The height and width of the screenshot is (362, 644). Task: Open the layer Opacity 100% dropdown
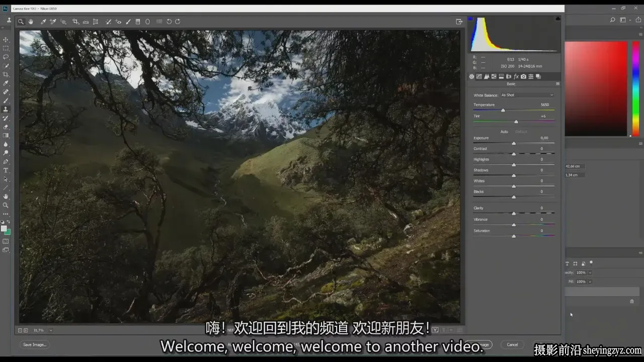tap(590, 273)
